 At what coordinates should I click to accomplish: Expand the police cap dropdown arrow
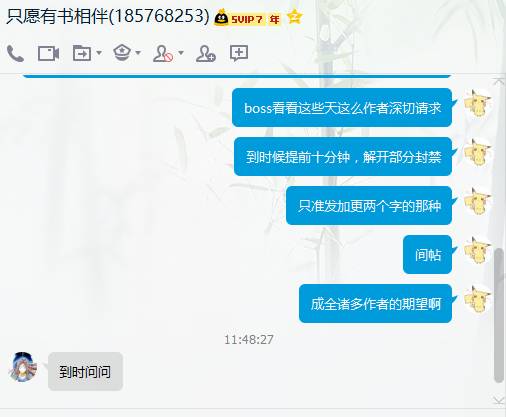coord(138,53)
